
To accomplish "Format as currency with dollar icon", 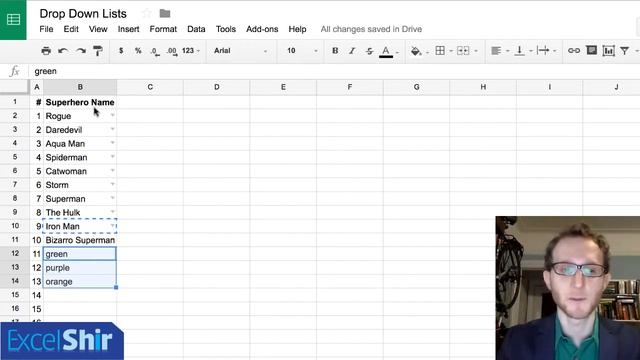I will point(121,51).
